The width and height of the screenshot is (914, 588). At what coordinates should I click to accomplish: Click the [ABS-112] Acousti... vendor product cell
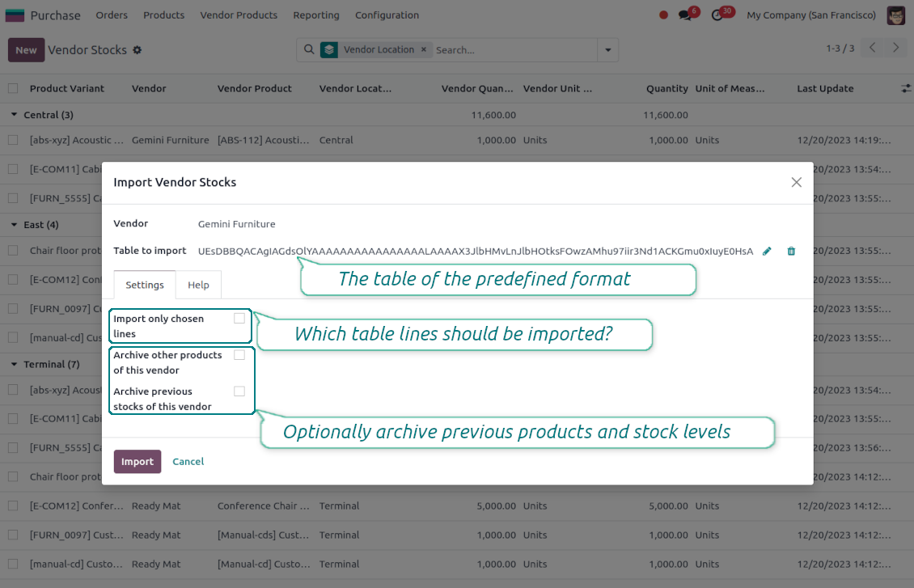[263, 141]
